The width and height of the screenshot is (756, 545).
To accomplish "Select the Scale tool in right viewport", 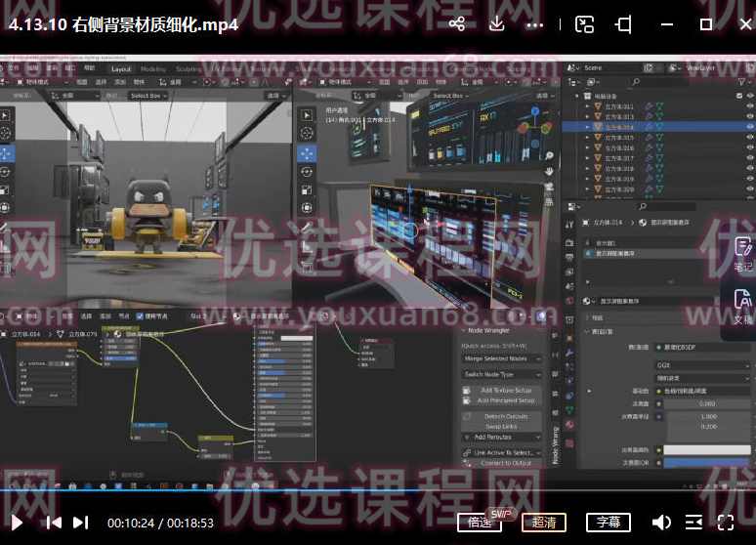I will tap(307, 190).
